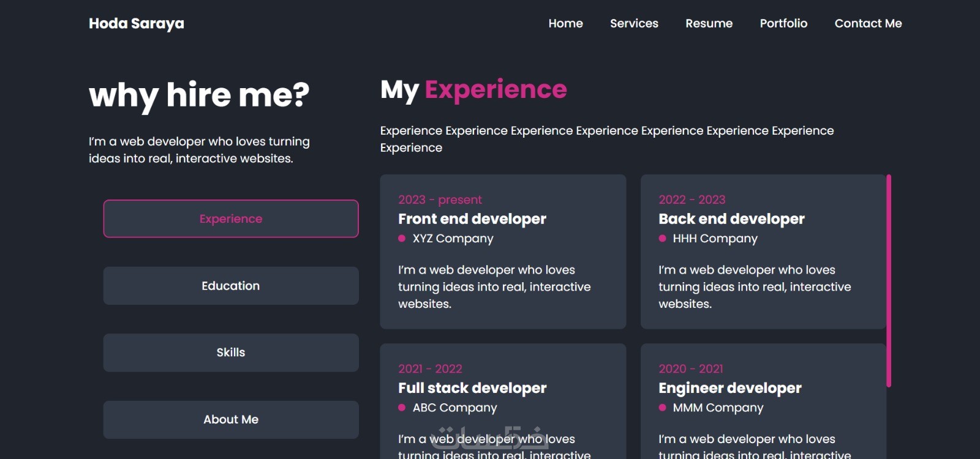The height and width of the screenshot is (459, 980).
Task: Go to the Home nav link
Action: [x=565, y=23]
